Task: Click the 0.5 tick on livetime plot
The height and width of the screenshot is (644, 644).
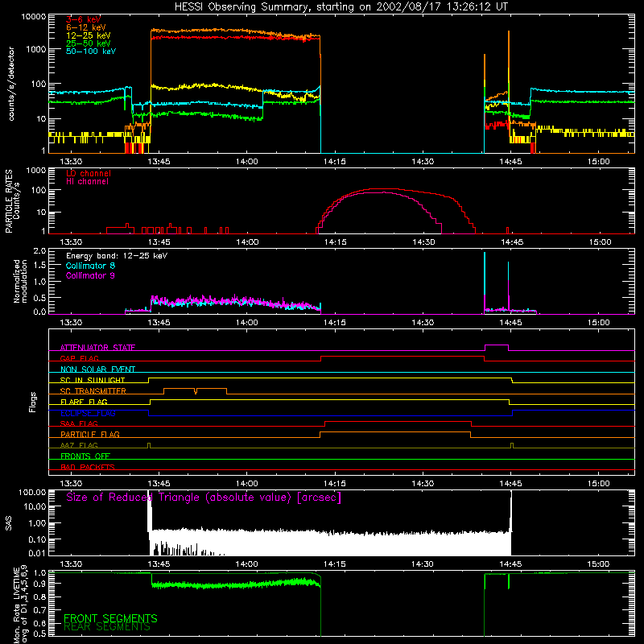Action: [39, 634]
